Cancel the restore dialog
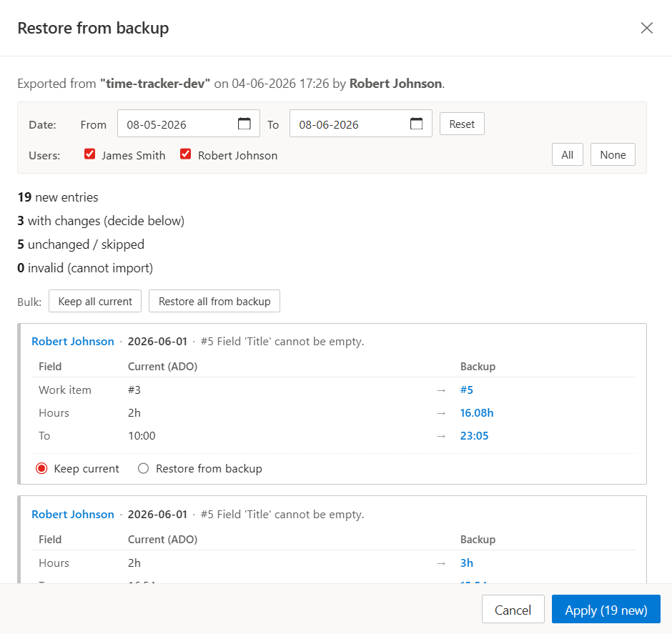Screen dimensions: 672x634 [513, 609]
